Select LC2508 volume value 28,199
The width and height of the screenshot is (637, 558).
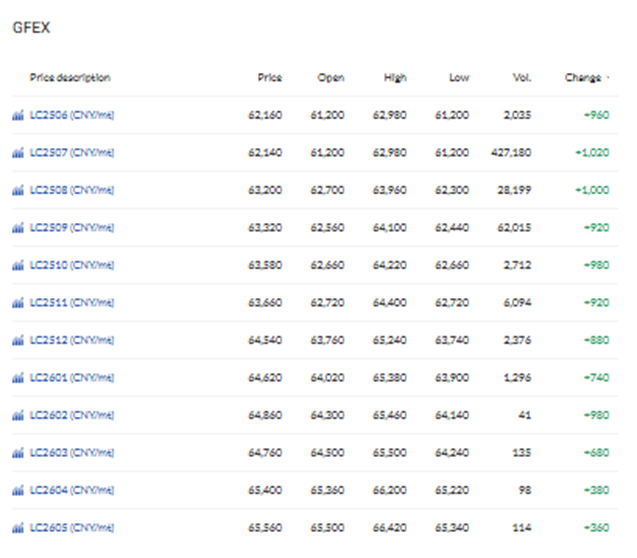pyautogui.click(x=514, y=190)
